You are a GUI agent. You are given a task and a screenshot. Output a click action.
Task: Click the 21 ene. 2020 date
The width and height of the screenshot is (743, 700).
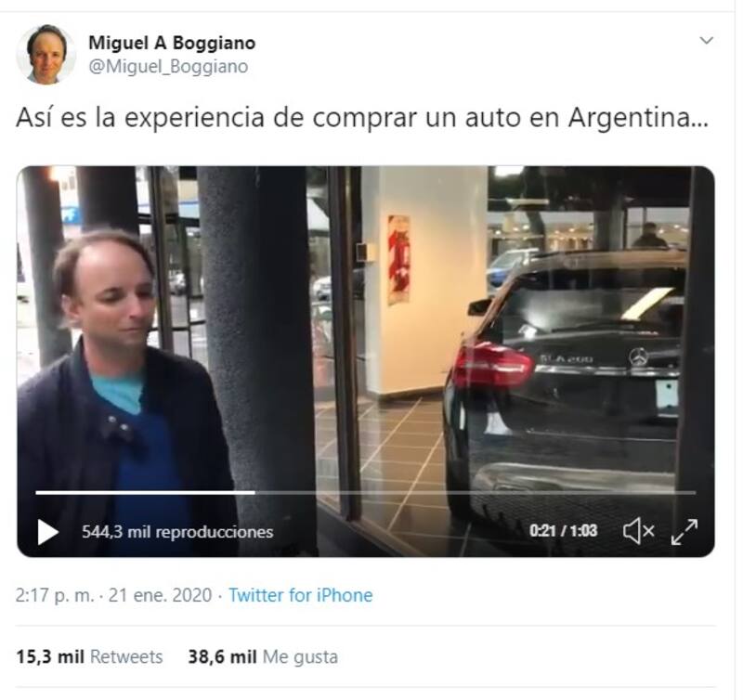(x=160, y=595)
